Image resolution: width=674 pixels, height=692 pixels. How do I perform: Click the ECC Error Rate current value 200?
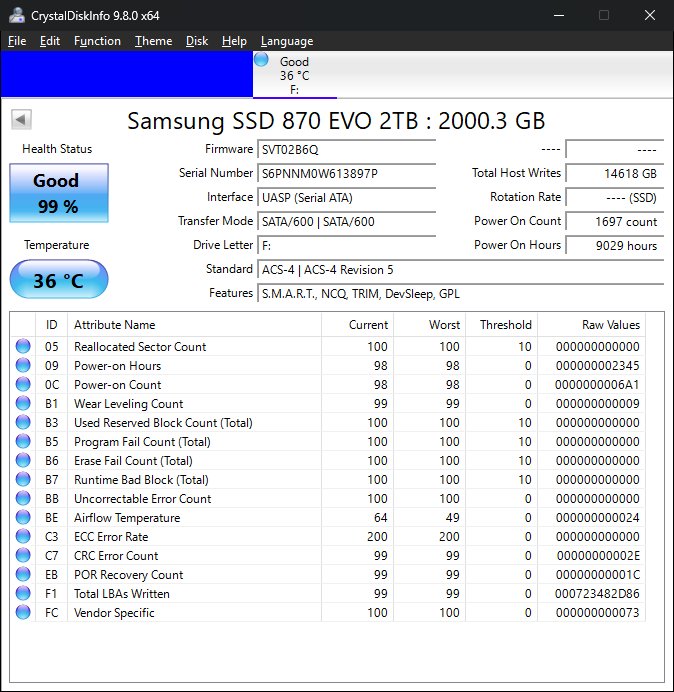coord(377,537)
